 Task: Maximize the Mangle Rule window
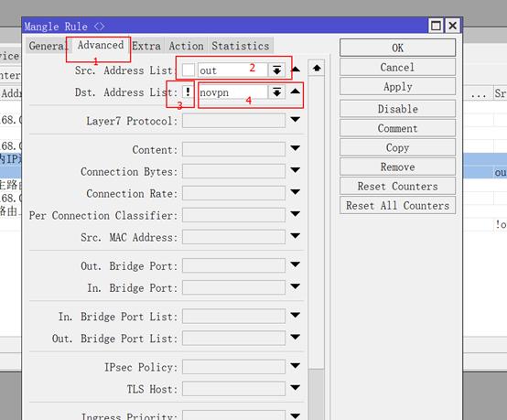pos(436,26)
